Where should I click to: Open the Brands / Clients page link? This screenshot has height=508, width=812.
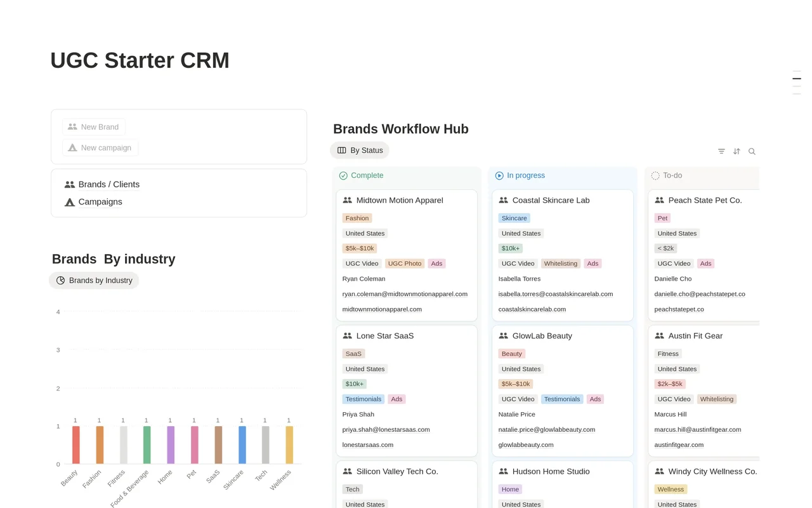(102, 185)
